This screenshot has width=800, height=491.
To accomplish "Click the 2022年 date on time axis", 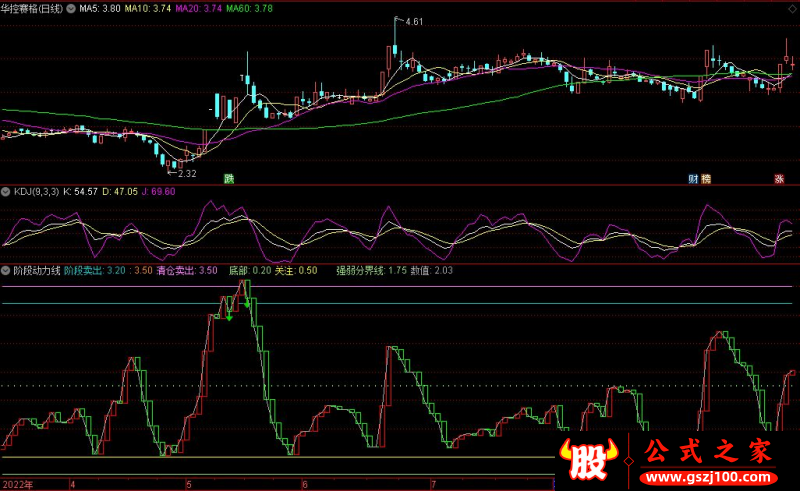I will click(17, 484).
